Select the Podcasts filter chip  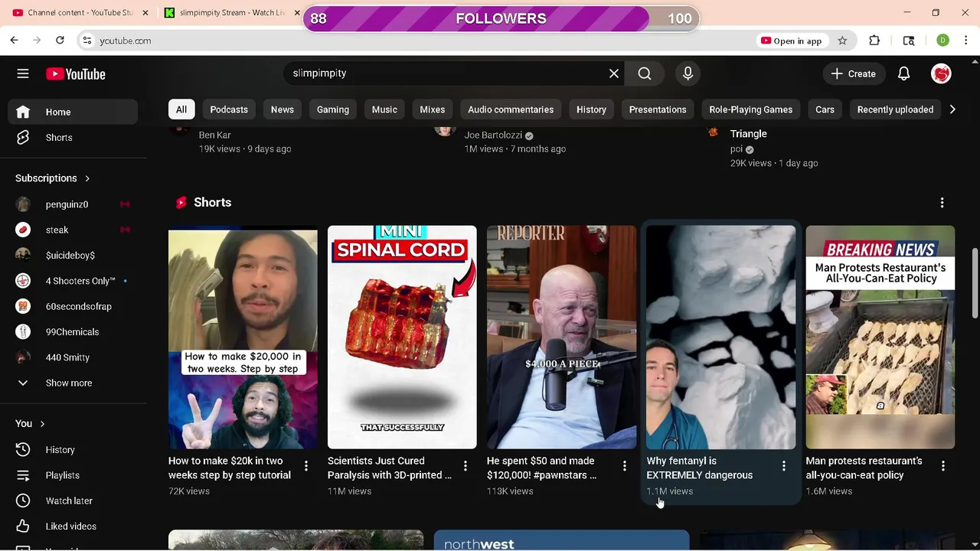229,109
